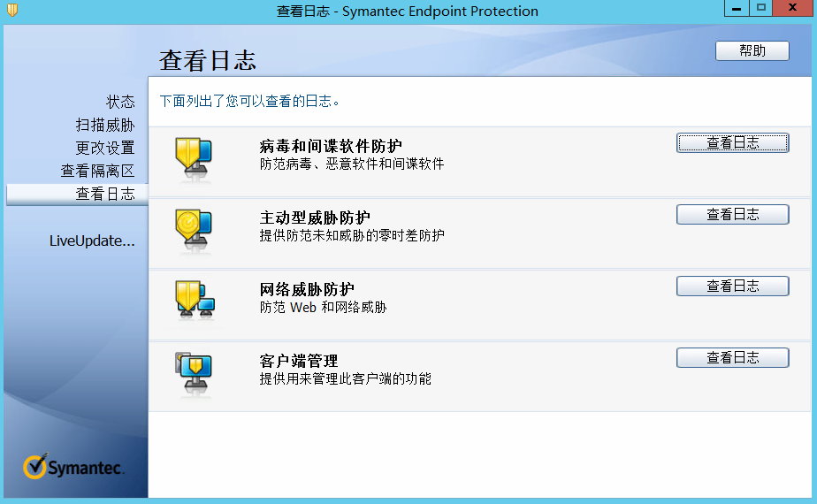Close the Symantec Endpoint Protection window
This screenshot has height=504, width=817.
792,8
